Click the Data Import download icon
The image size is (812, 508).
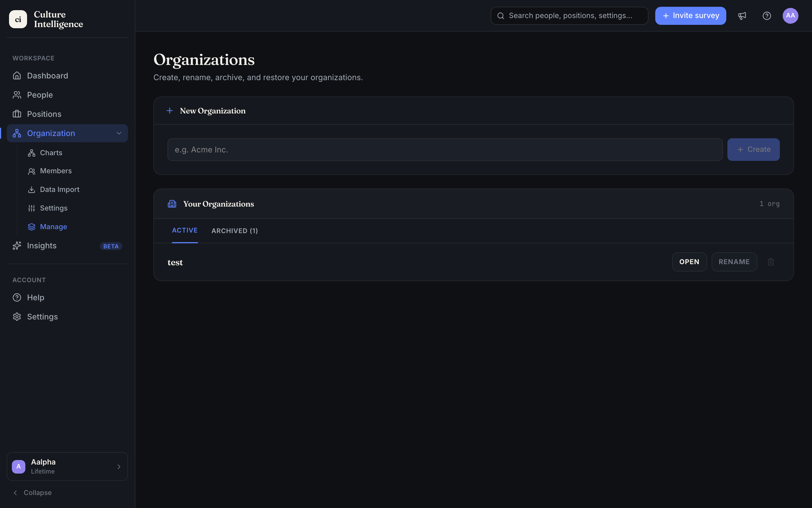[x=32, y=190]
